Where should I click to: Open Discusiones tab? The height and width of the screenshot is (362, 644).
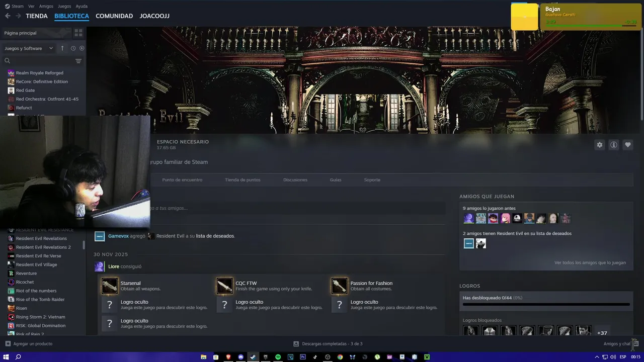[x=295, y=180]
